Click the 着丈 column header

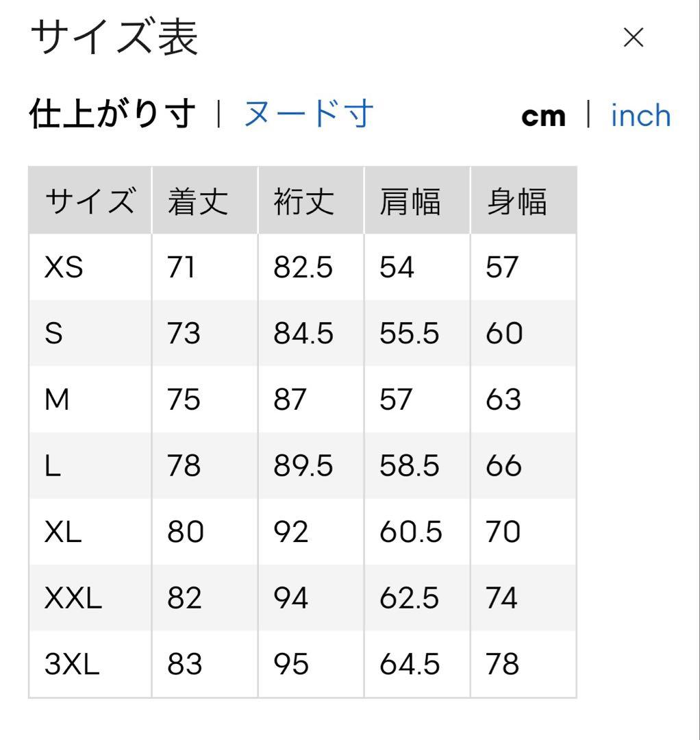pos(196,200)
